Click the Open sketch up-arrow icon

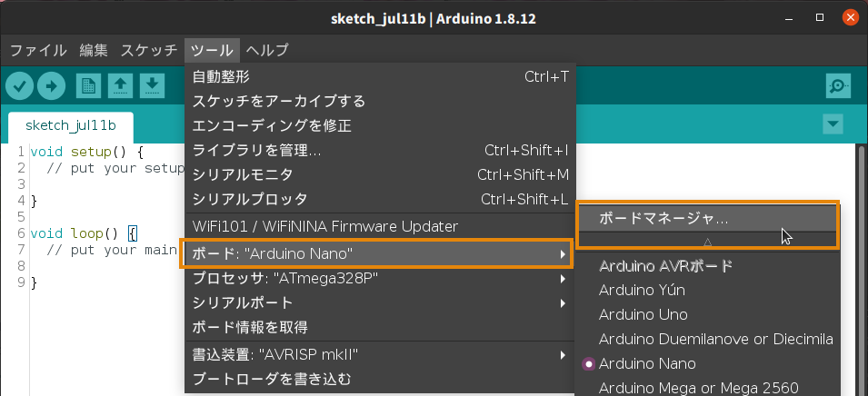point(120,86)
